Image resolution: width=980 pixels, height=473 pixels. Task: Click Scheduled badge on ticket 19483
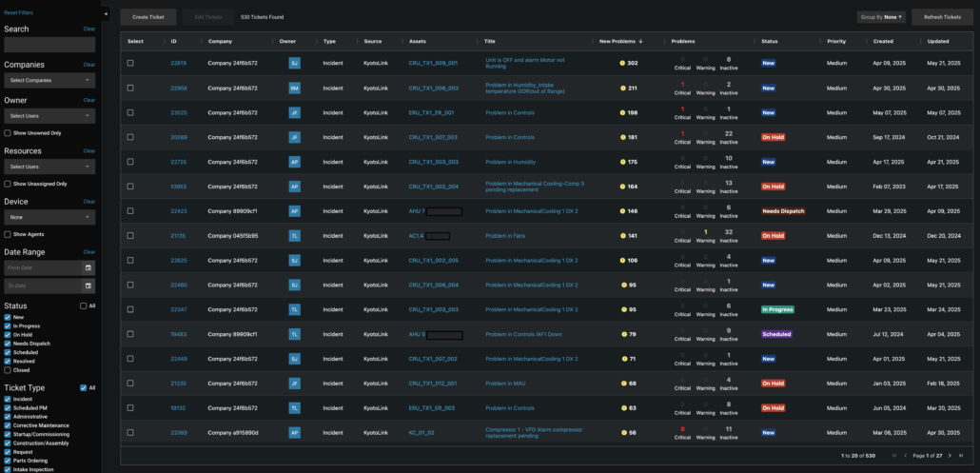(x=776, y=334)
